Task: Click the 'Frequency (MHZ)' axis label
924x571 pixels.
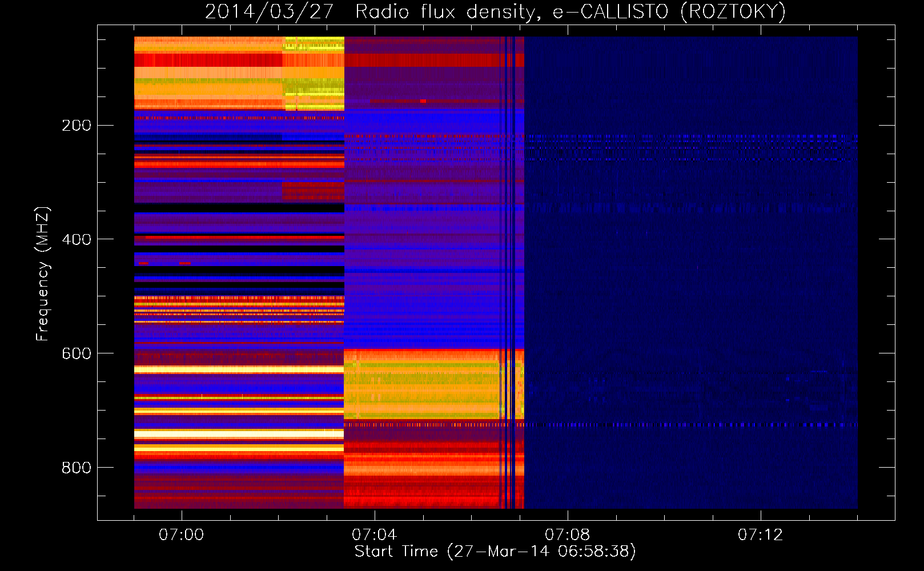Action: [43, 274]
